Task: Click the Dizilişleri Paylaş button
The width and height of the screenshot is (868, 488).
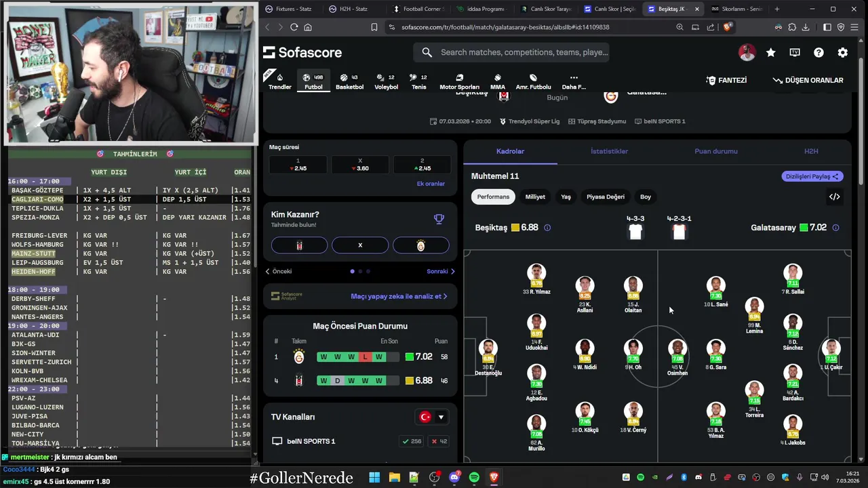Action: 812,176
